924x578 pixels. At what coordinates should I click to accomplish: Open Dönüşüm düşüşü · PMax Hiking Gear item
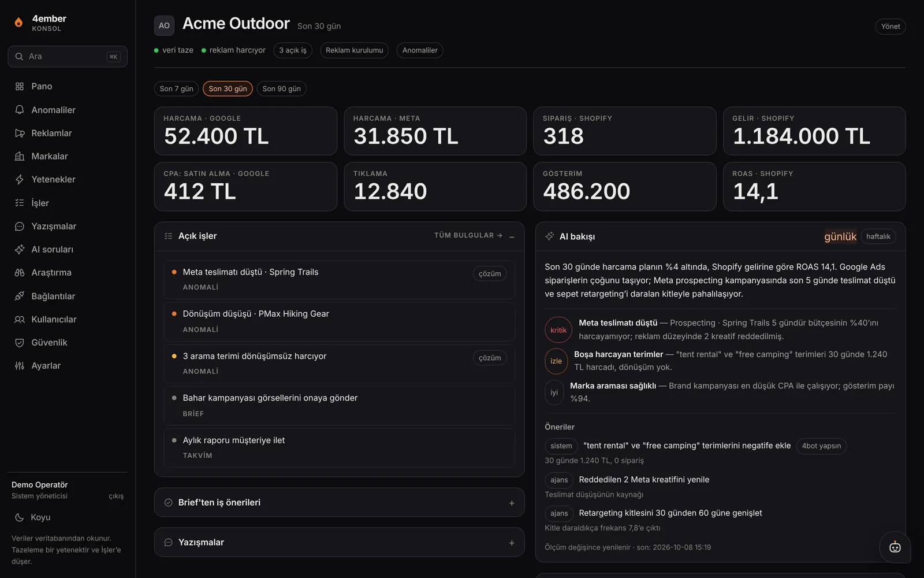(x=340, y=321)
